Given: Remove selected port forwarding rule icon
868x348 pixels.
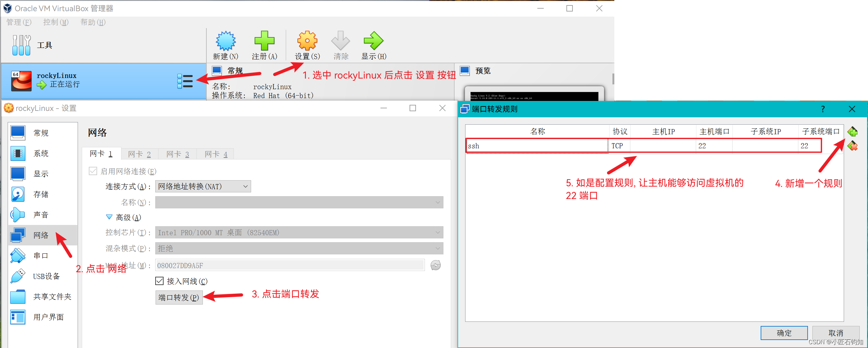Looking at the screenshot, I should pos(852,146).
